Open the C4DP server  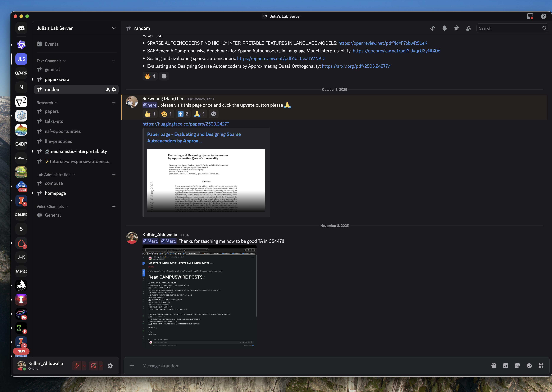[21, 144]
